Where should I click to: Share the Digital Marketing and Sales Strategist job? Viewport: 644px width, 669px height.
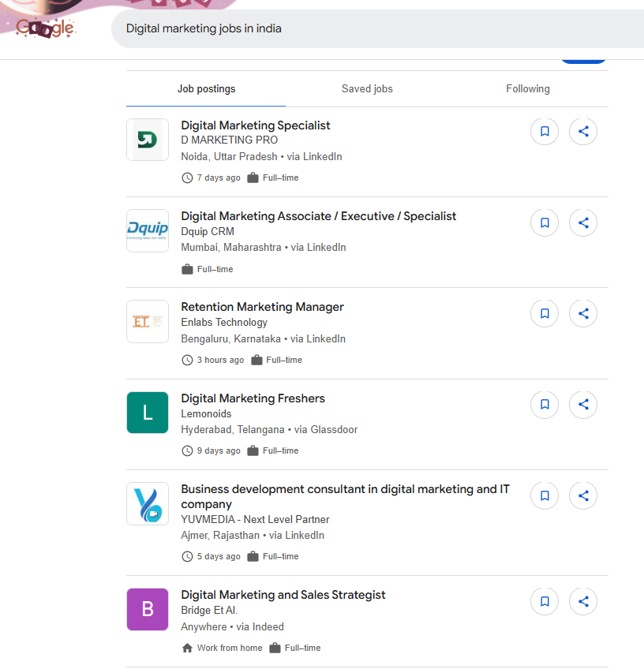583,602
